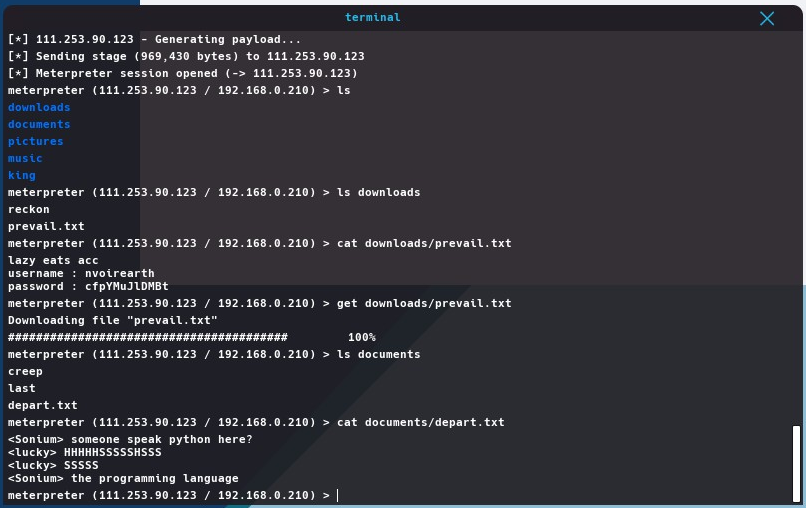Select the music directory entry
This screenshot has width=806, height=508.
[x=25, y=158]
